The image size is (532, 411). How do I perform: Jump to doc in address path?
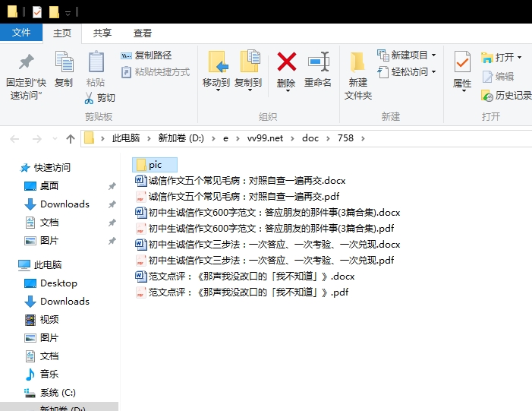[310, 138]
